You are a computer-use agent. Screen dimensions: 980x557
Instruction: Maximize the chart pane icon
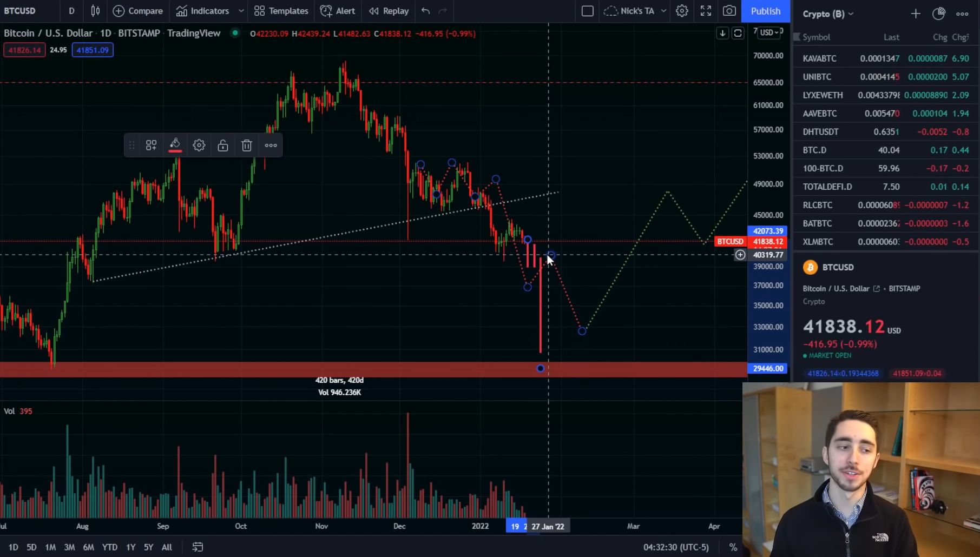(738, 34)
